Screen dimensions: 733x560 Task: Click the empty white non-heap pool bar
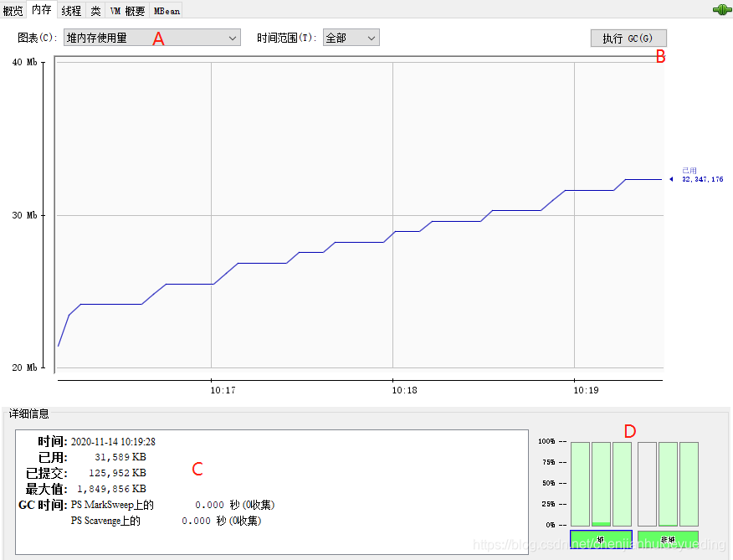(x=648, y=484)
